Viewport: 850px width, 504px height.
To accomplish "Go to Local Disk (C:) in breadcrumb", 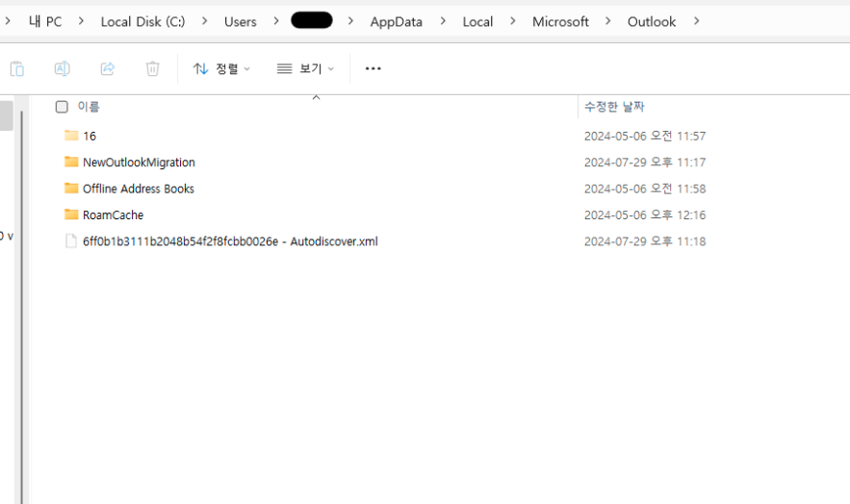I will coord(142,22).
